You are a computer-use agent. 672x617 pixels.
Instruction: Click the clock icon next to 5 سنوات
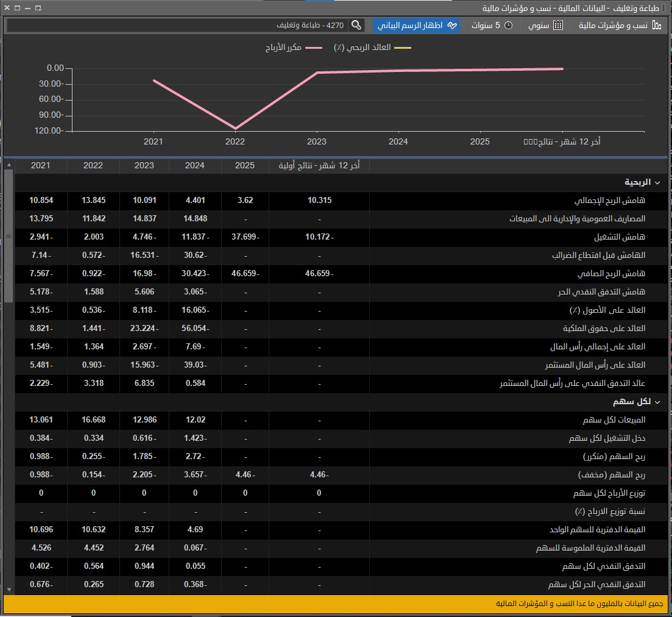pyautogui.click(x=508, y=26)
